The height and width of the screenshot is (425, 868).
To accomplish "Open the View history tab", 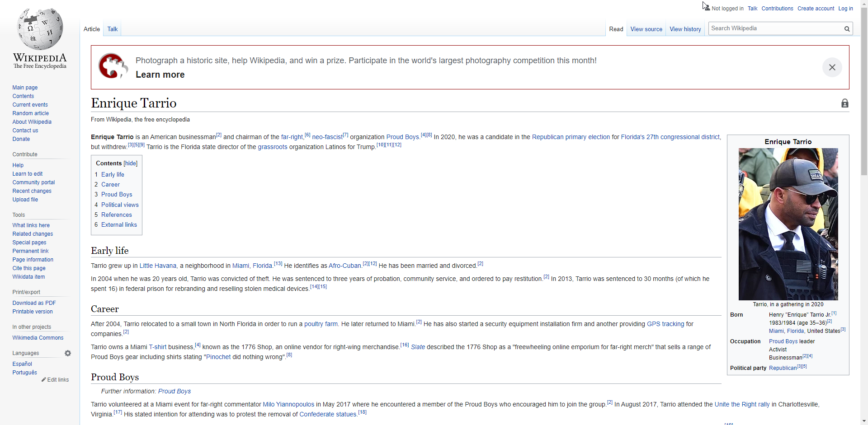I will click(685, 29).
